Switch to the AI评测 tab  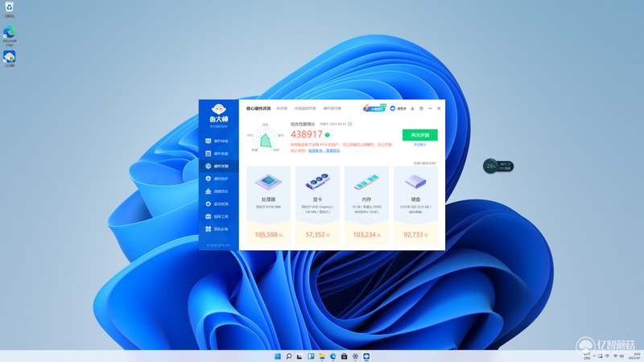pos(282,109)
